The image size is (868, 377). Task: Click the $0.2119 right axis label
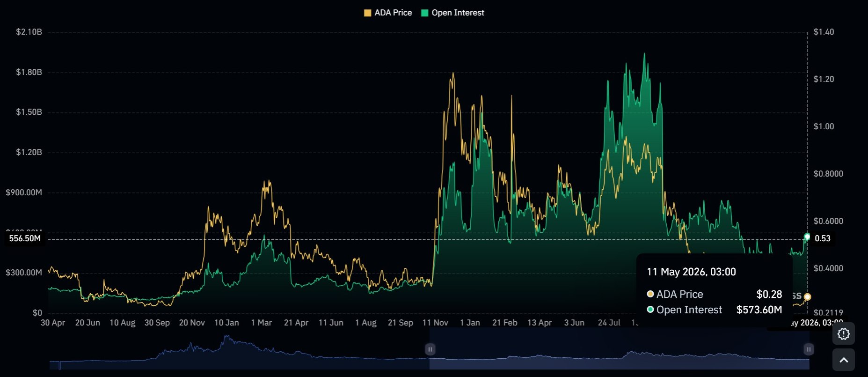click(x=828, y=313)
